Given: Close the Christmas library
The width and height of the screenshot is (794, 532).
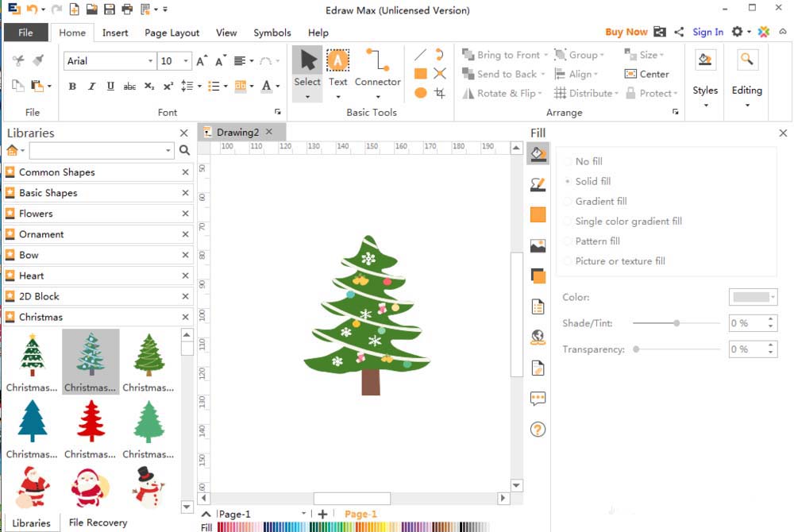Looking at the screenshot, I should (185, 317).
